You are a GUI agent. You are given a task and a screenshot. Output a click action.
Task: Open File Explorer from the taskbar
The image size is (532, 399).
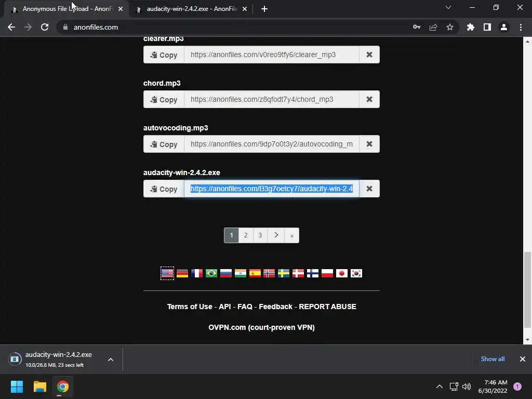(39, 387)
